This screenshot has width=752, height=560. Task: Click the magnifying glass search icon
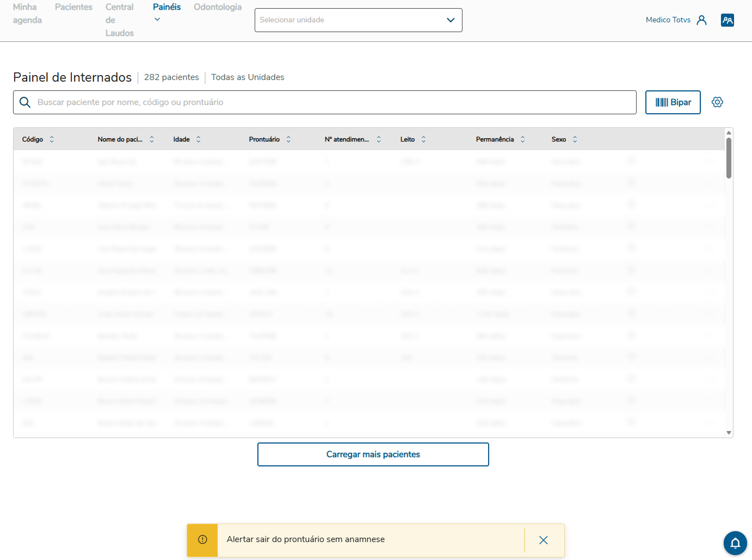click(x=25, y=102)
